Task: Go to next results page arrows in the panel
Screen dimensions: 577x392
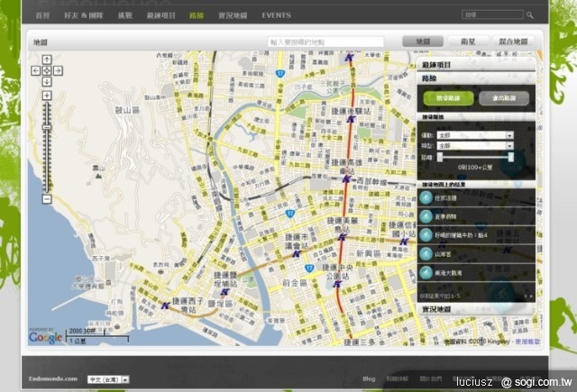Action: [528, 296]
